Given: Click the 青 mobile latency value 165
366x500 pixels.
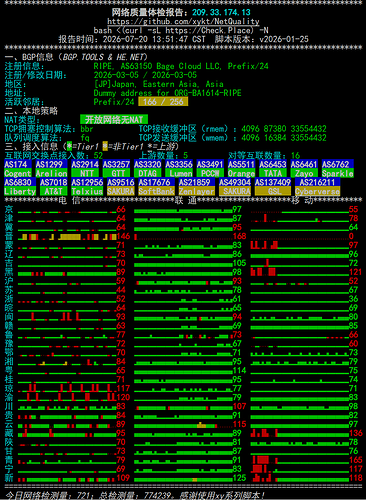Looking at the screenshot, I should (x=356, y=460).
